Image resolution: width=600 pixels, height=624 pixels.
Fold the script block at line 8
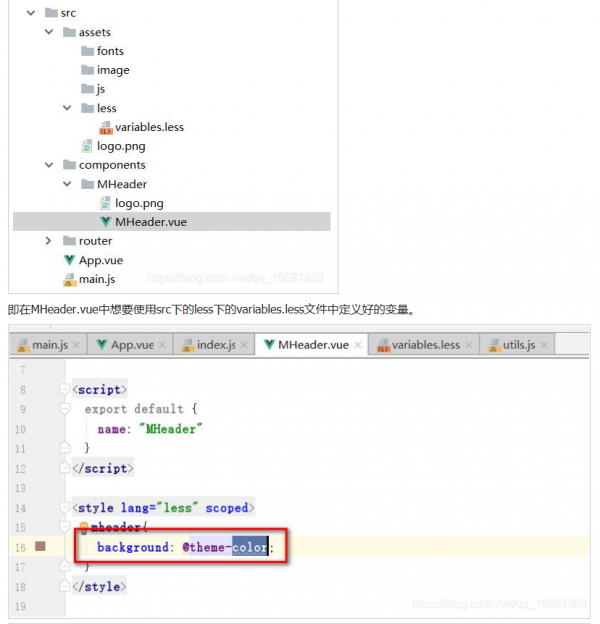click(x=64, y=389)
